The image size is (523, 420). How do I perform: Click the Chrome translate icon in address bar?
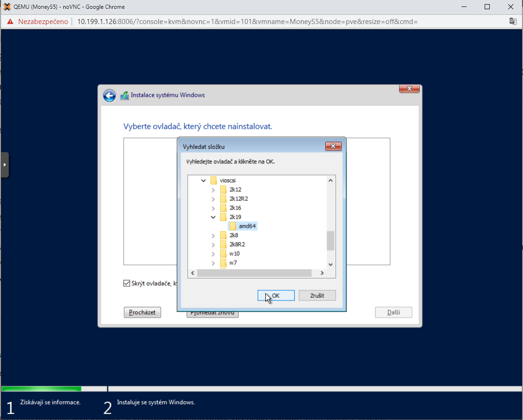click(513, 21)
